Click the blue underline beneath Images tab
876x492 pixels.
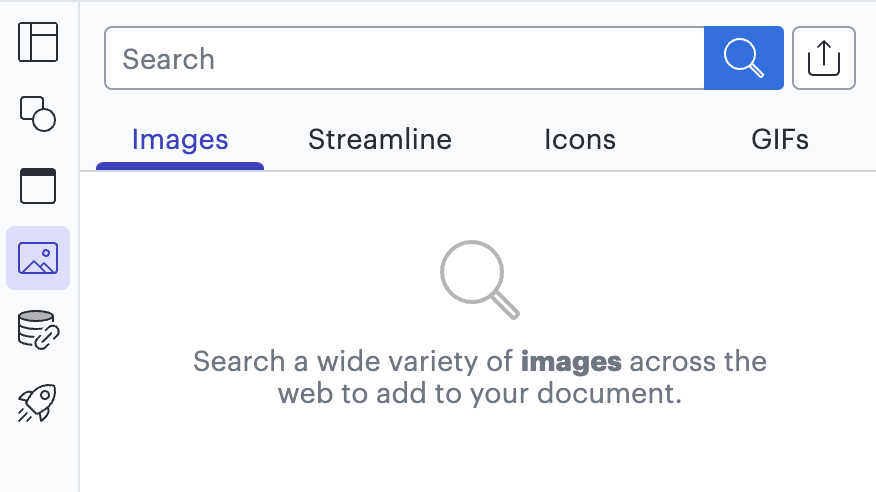point(180,166)
